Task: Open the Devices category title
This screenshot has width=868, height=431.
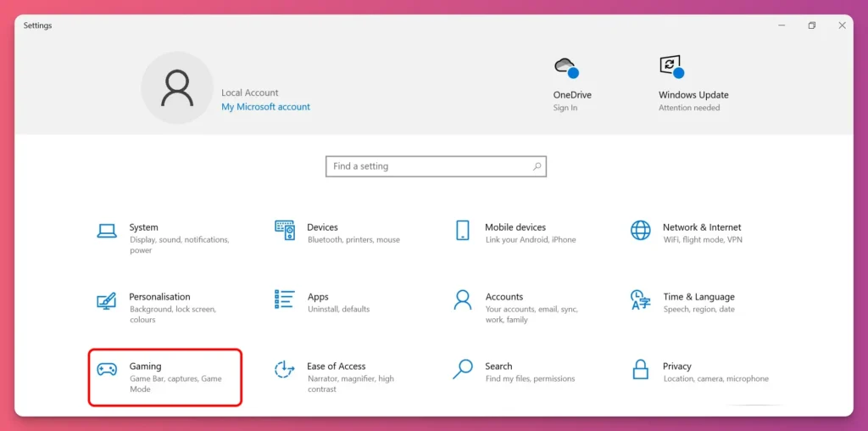Action: tap(323, 227)
